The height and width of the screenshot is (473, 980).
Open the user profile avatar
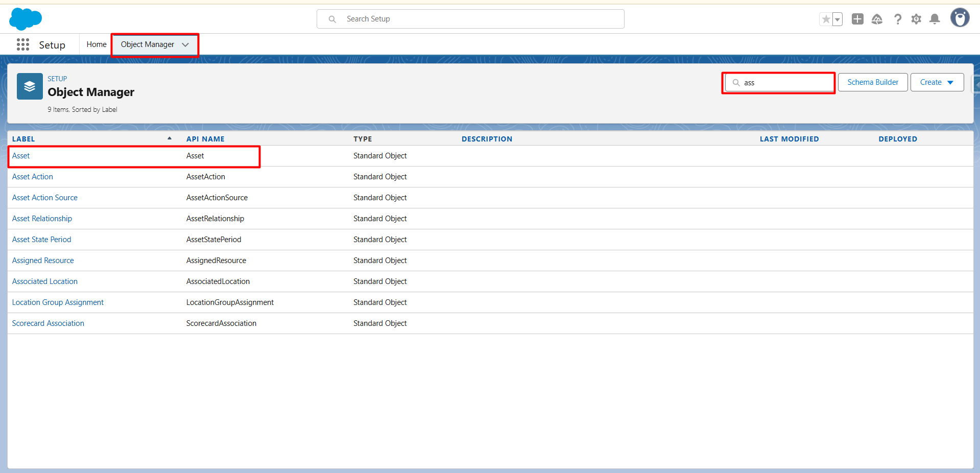coord(960,18)
